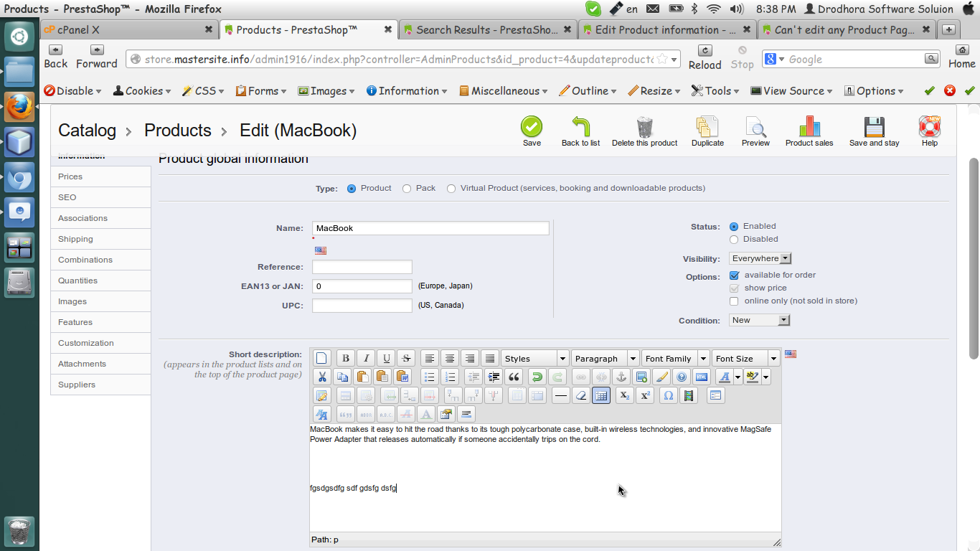
Task: Select the Pack type radio button
Action: 407,189
